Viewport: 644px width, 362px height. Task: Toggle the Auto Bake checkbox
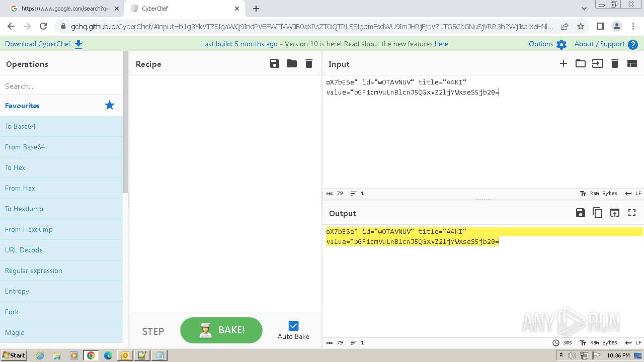coord(294,326)
